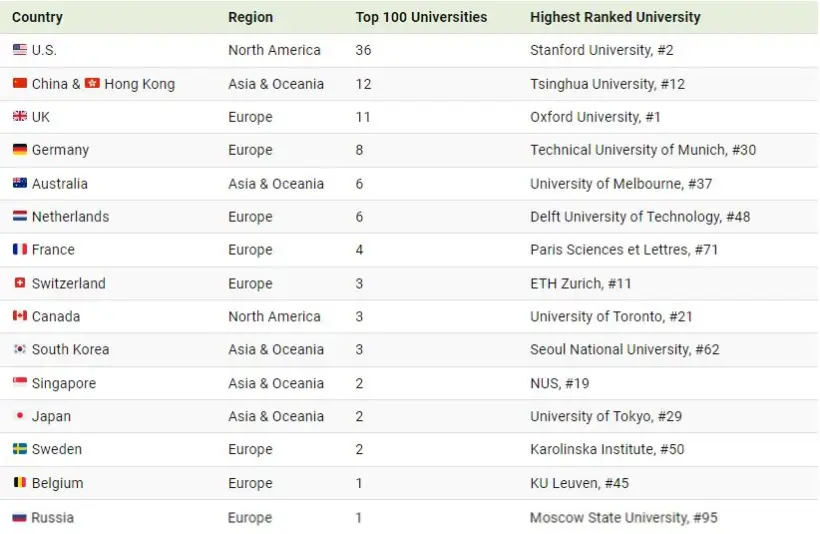The image size is (820, 534).
Task: Click the Highest Ranked University header
Action: coord(615,17)
